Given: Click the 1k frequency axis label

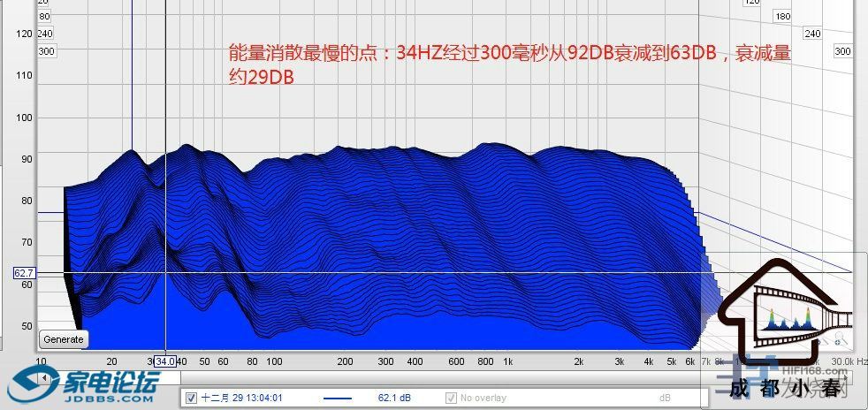Looking at the screenshot, I should [x=507, y=361].
